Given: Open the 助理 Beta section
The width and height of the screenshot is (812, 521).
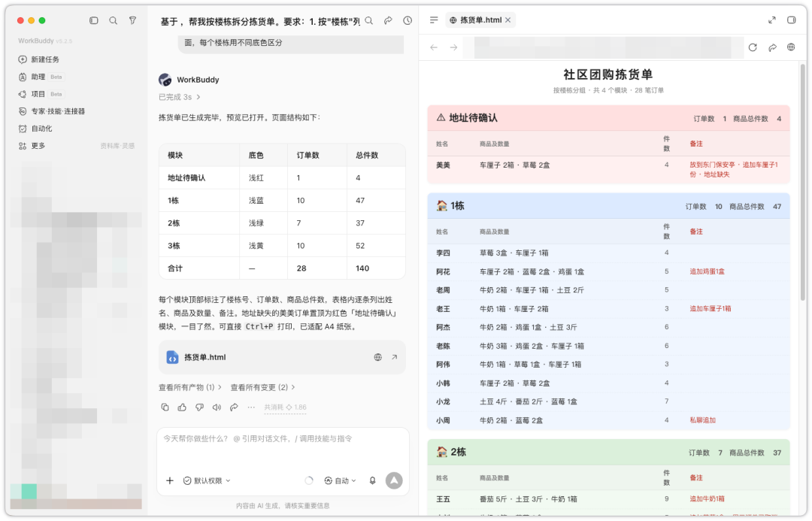Looking at the screenshot, I should (x=41, y=77).
